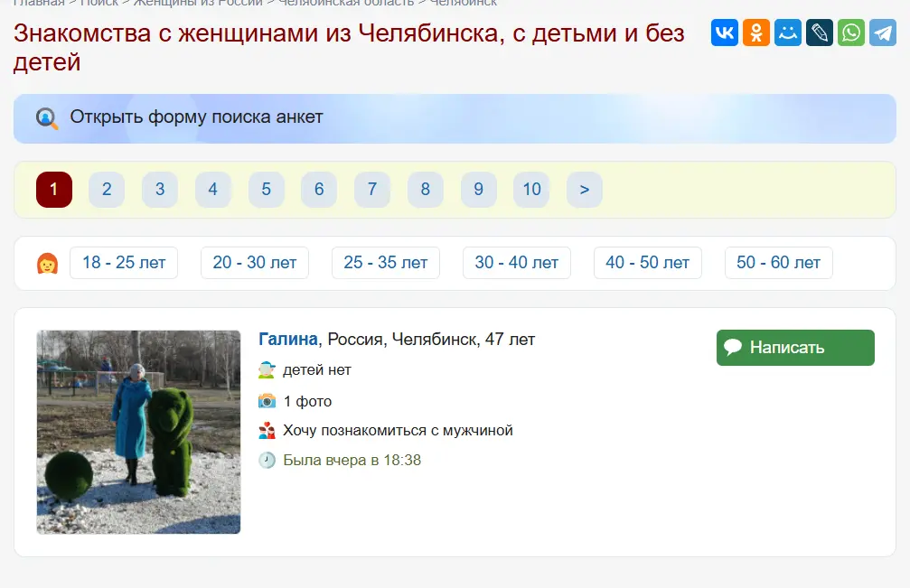910x588 pixels.
Task: Share page via the VK icon
Action: coord(725,33)
